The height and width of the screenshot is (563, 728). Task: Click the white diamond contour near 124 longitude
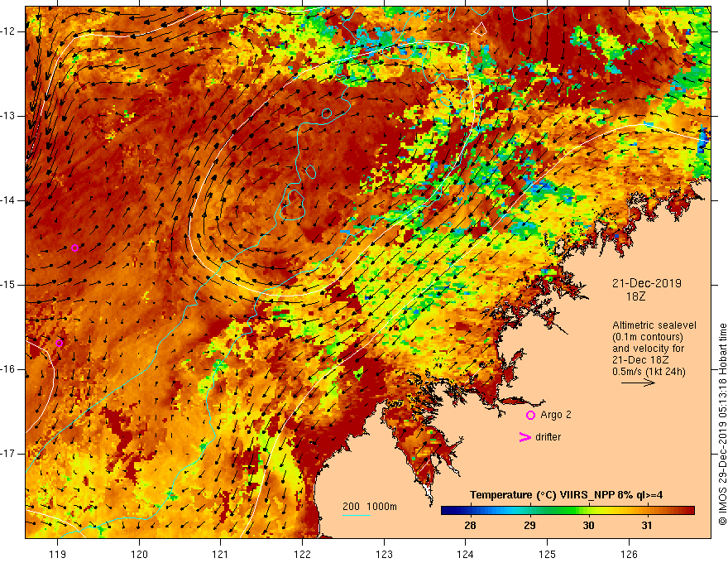pos(480,29)
